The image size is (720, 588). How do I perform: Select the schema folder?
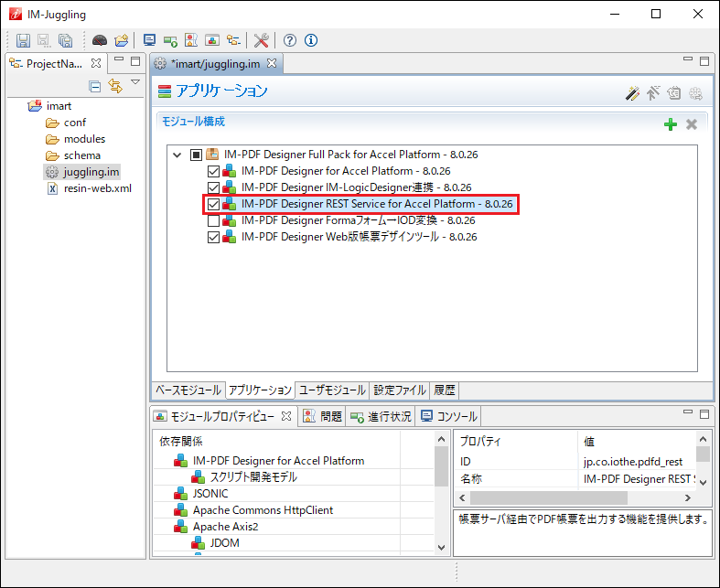[x=81, y=155]
